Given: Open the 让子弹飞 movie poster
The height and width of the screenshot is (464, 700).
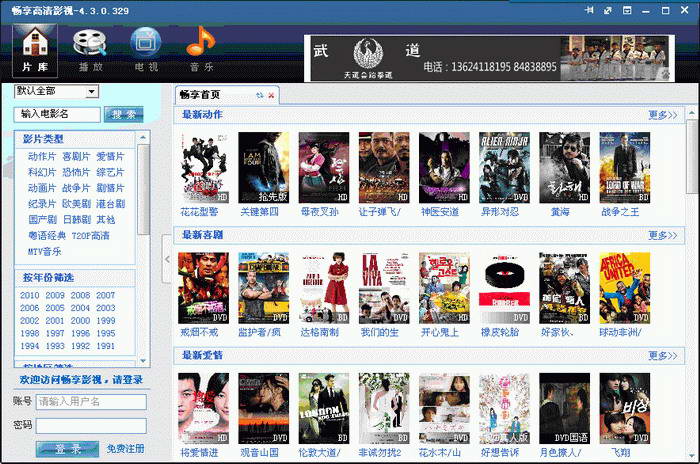Looking at the screenshot, I should pyautogui.click(x=384, y=167).
